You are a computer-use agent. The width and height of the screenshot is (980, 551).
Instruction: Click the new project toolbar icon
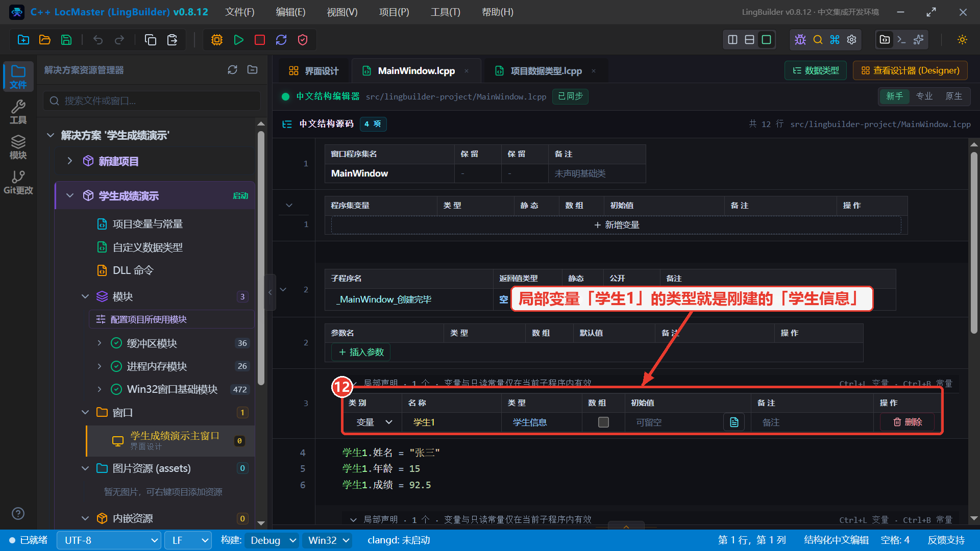[x=23, y=40]
